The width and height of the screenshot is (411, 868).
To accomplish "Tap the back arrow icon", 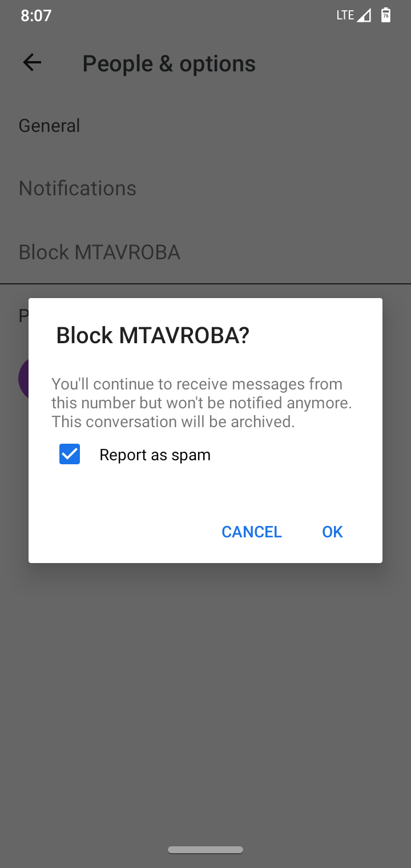I will pyautogui.click(x=32, y=63).
